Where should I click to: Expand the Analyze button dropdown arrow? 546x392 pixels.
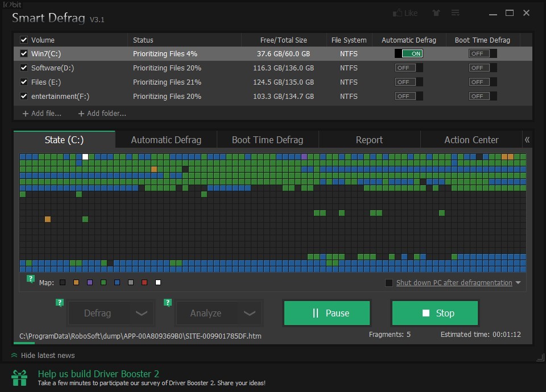pyautogui.click(x=250, y=313)
